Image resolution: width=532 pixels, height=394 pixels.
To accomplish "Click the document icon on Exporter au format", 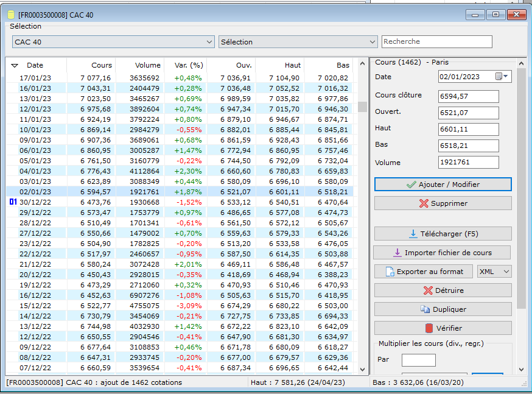I will (390, 272).
